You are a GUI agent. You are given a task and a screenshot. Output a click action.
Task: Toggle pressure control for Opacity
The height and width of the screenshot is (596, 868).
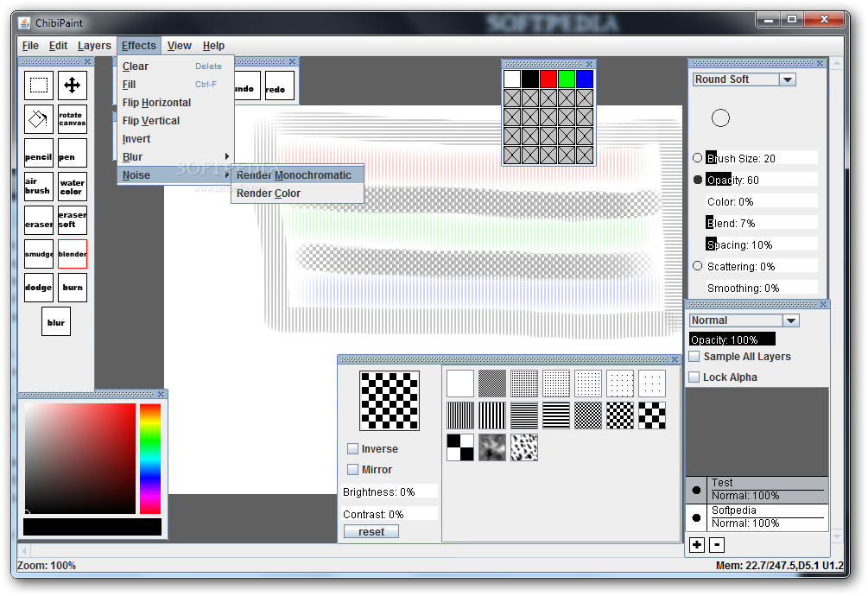(698, 180)
